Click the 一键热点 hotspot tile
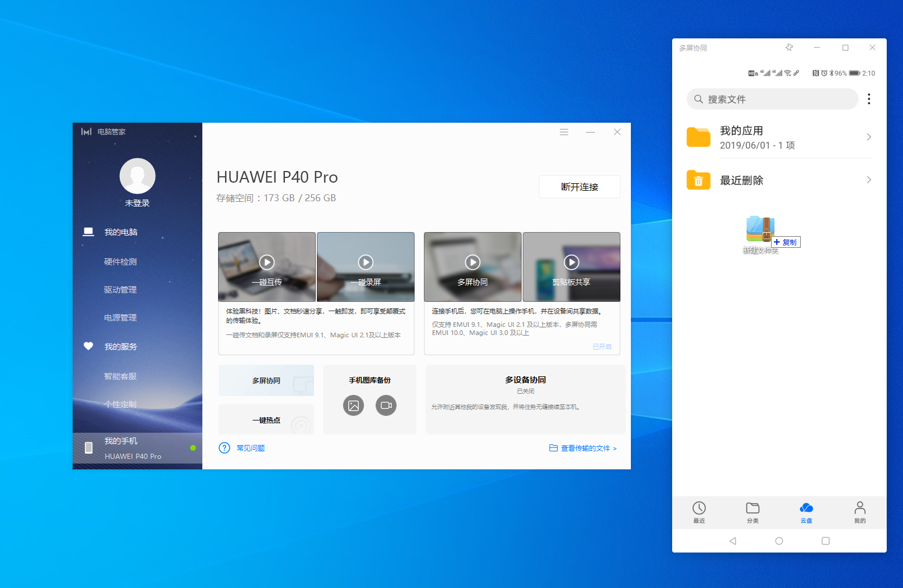The image size is (903, 588). point(266,420)
